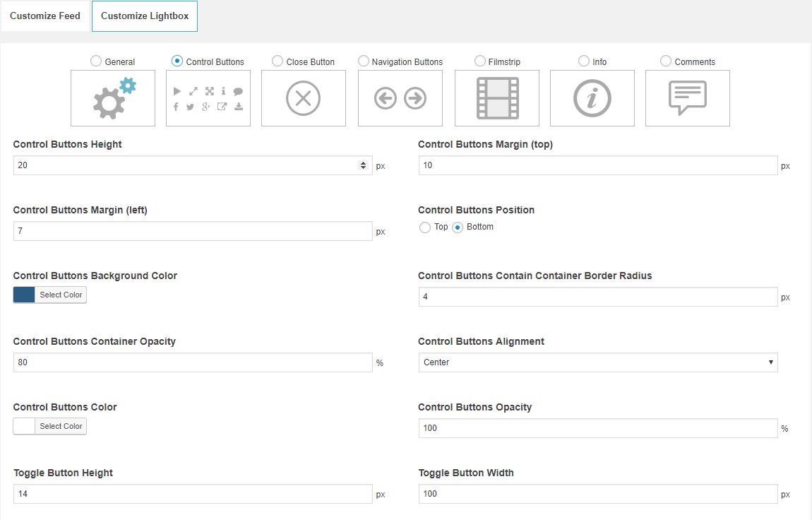812x520 pixels.
Task: Click the Control Buttons icon tile
Action: coord(208,98)
